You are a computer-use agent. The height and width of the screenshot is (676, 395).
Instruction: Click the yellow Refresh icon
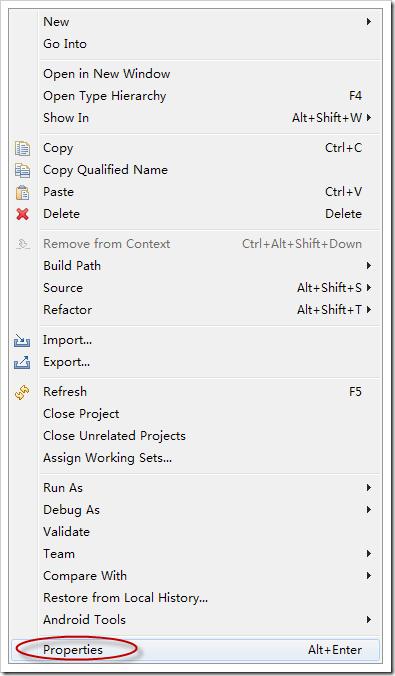coord(22,392)
